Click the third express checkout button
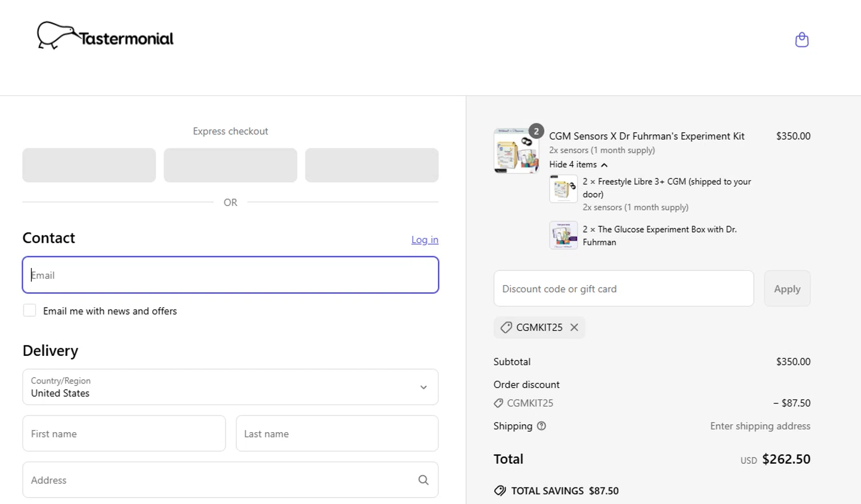 tap(372, 165)
